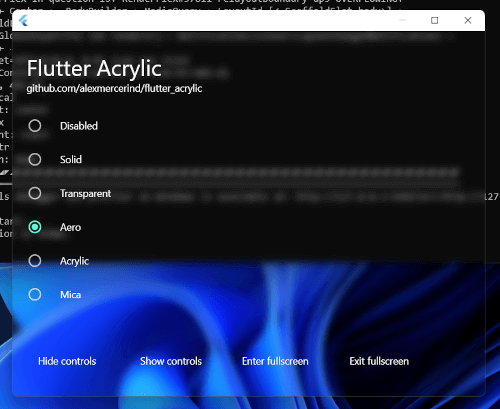Click the 'Mica' label text
The width and height of the screenshot is (500, 409).
tap(71, 295)
